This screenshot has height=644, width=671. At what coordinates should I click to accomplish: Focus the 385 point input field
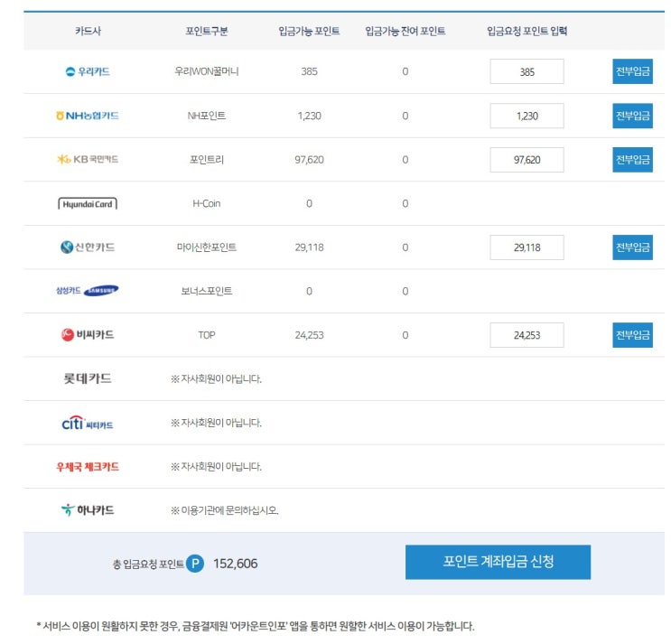(527, 71)
